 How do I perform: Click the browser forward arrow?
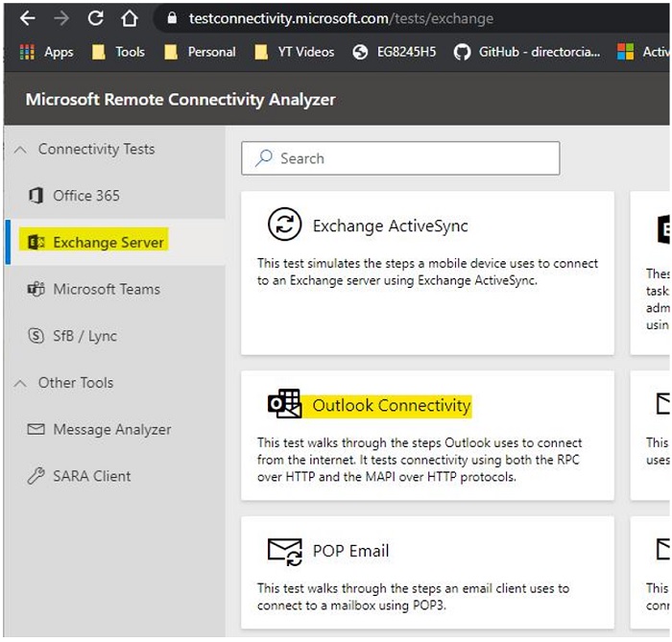pyautogui.click(x=61, y=18)
